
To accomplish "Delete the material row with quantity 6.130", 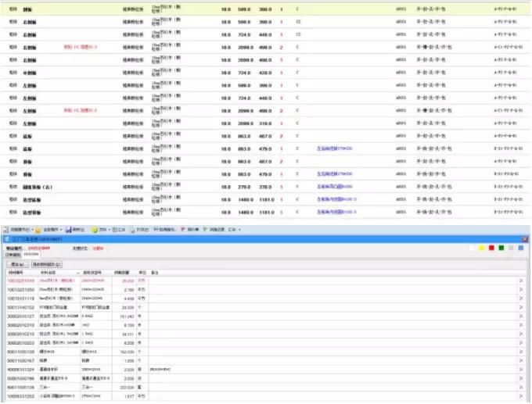I will (x=521, y=325).
